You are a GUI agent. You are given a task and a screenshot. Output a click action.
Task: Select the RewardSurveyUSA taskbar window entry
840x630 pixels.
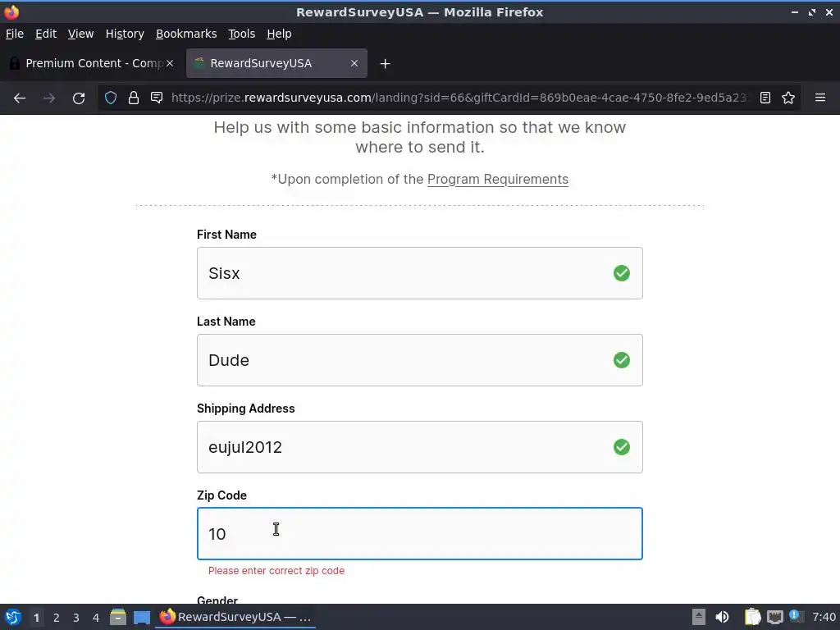[235, 617]
